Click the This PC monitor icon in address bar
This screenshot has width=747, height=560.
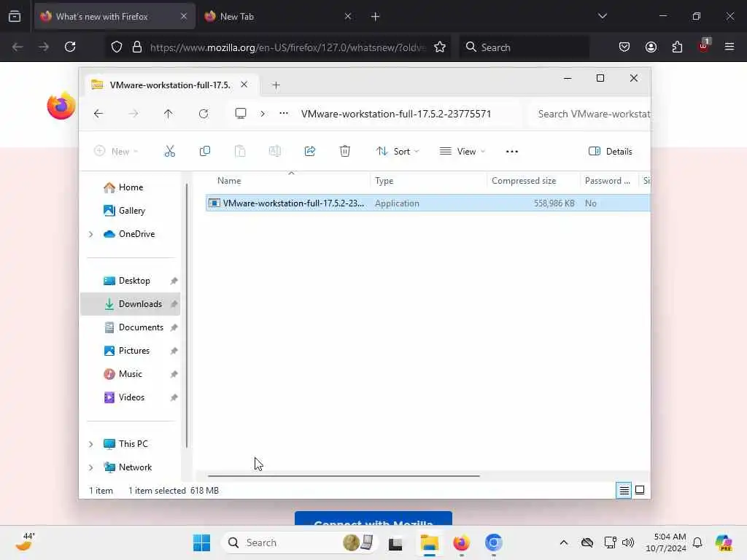(x=241, y=113)
